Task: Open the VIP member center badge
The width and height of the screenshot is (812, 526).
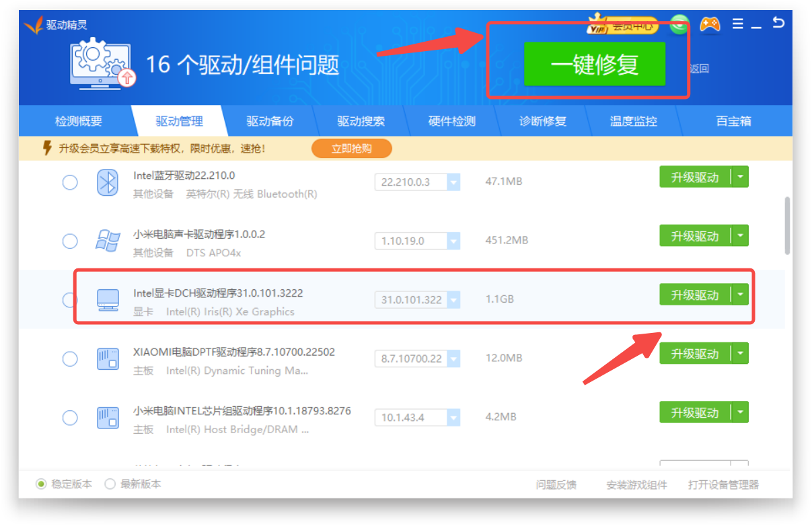Action: click(622, 26)
